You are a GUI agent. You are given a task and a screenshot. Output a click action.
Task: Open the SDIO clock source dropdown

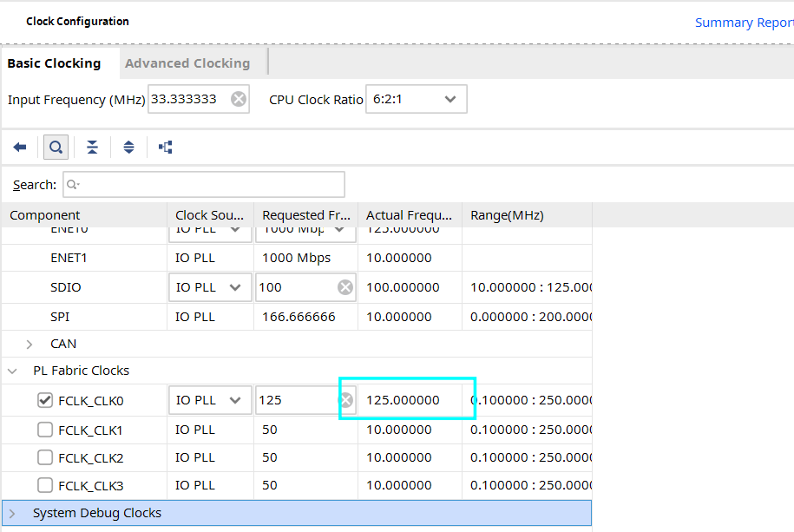[x=210, y=287]
